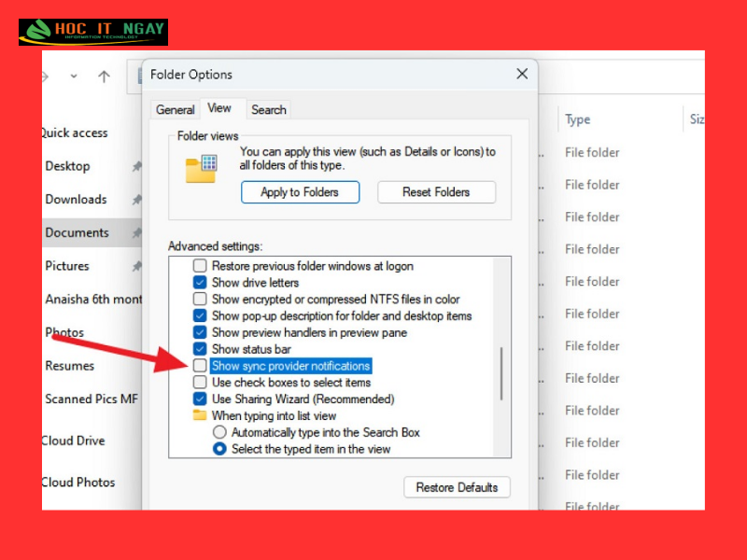This screenshot has height=560, width=747.
Task: Click the Folder views folder icon
Action: pos(201,169)
